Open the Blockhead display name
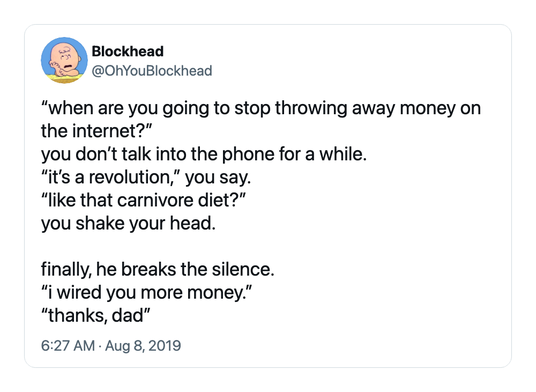Image resolution: width=536 pixels, height=392 pixels. [128, 51]
